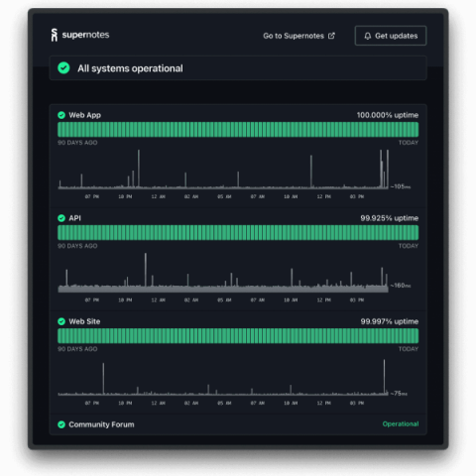476x476 pixels.
Task: Click the 99.925% uptime value
Action: pyautogui.click(x=390, y=218)
